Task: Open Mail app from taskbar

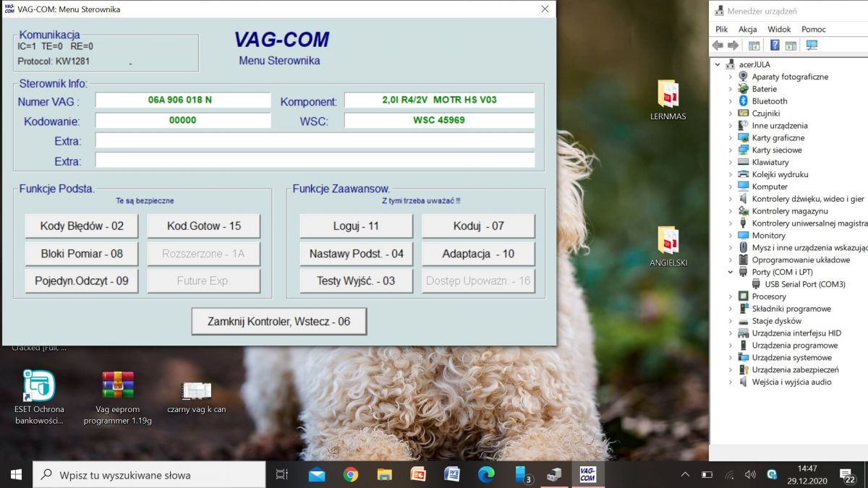Action: (x=317, y=474)
